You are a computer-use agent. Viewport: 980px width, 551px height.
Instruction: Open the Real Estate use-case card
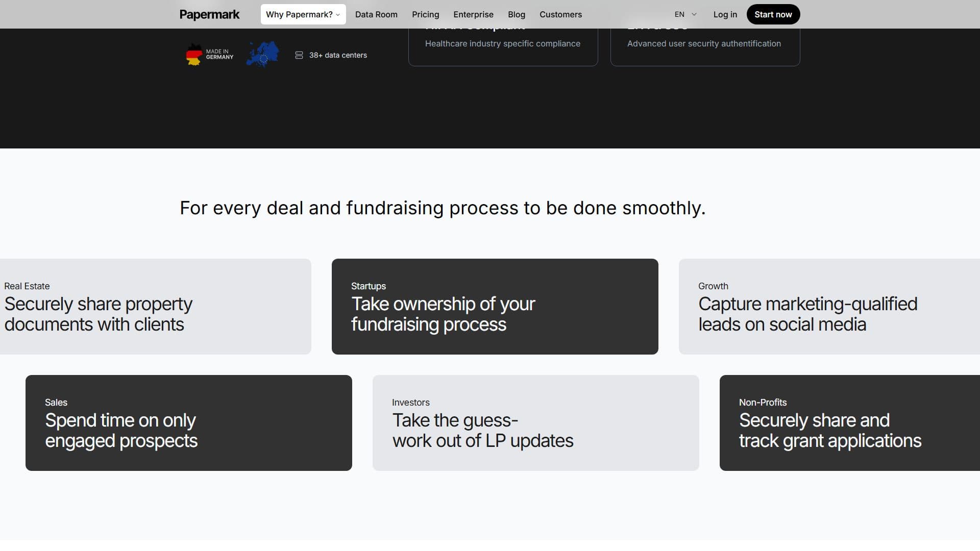coord(156,307)
